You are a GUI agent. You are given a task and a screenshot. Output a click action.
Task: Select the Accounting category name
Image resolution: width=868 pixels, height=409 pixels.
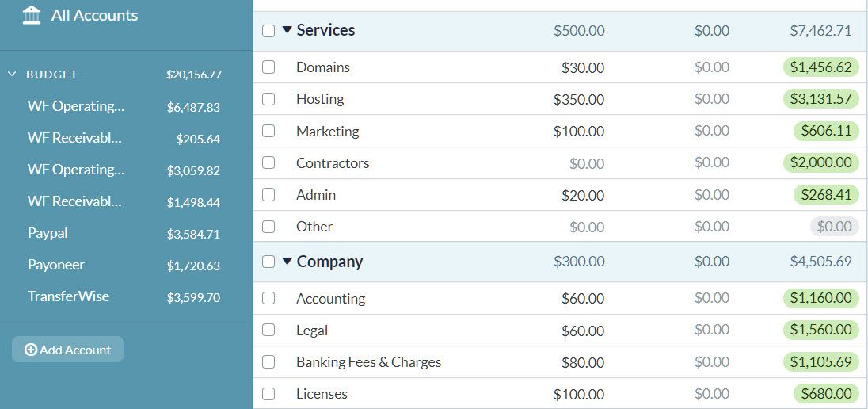click(330, 299)
